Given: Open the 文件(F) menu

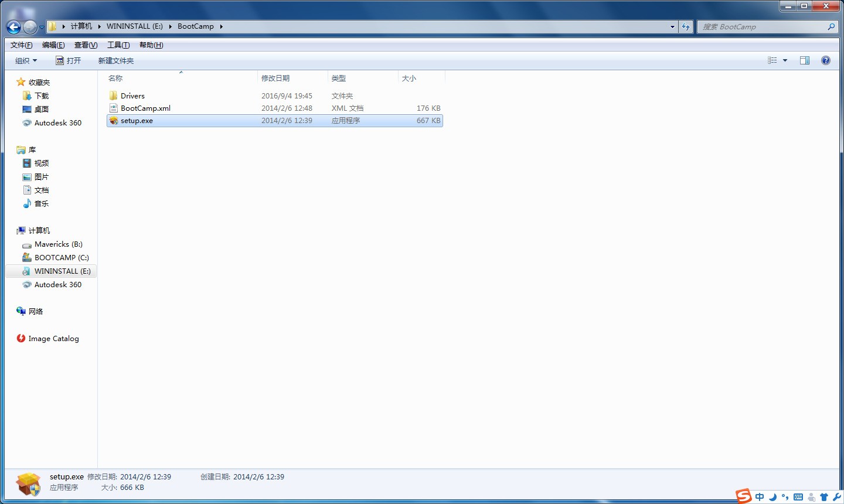Looking at the screenshot, I should [22, 45].
